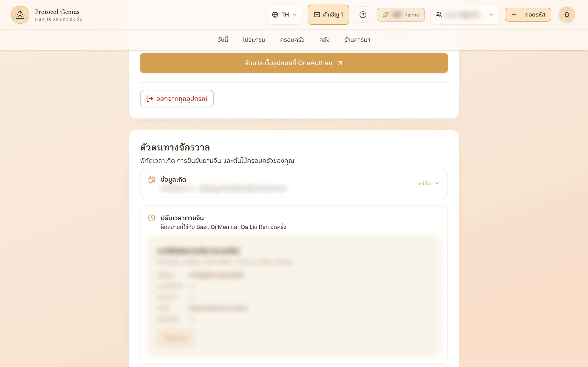
Task: Click the Protocol Genius sunrise logo
Action: 20,14
